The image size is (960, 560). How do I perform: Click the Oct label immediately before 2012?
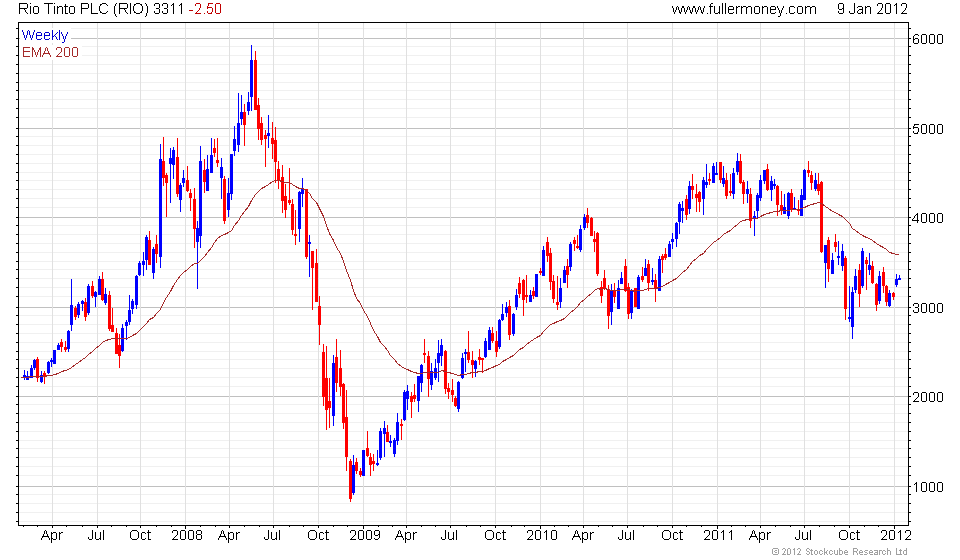(849, 536)
